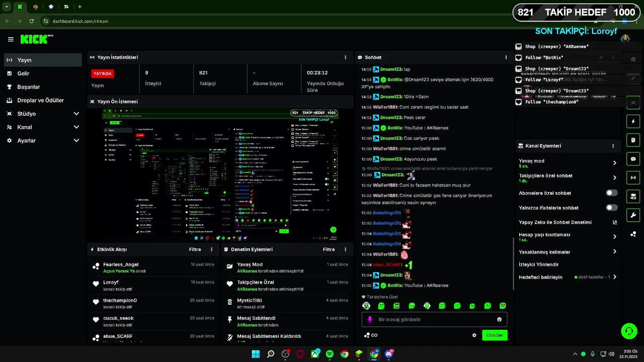644x362 pixels.
Task: Click the stream preview thumbnail
Action: coord(220,174)
